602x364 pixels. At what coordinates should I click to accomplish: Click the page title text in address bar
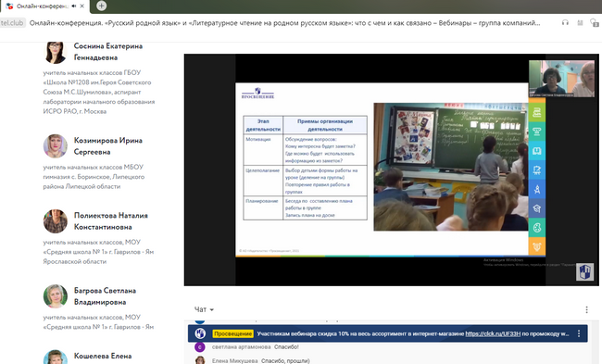[x=284, y=23]
